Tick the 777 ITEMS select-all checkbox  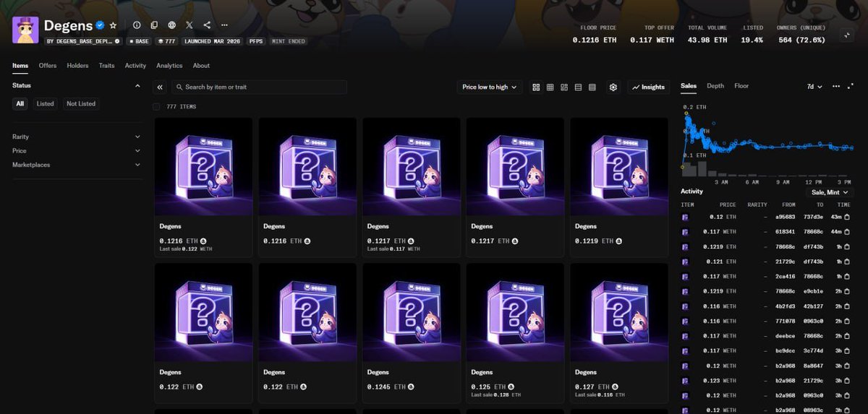[157, 106]
